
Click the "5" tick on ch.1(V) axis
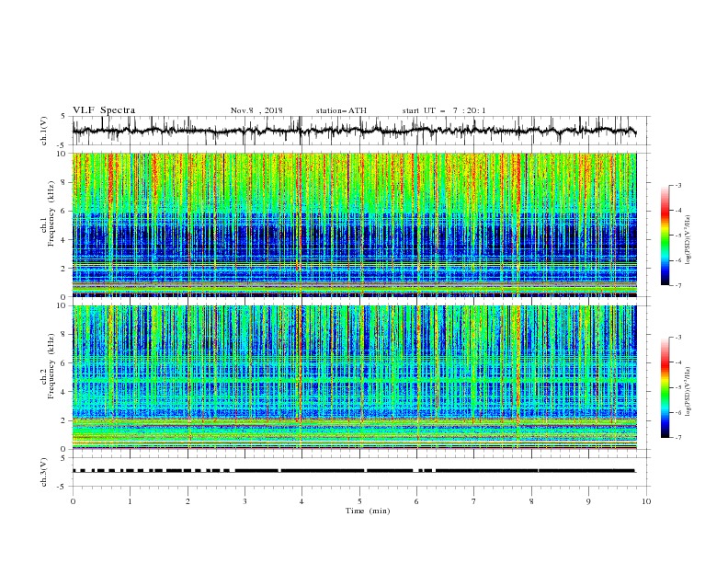pos(64,117)
